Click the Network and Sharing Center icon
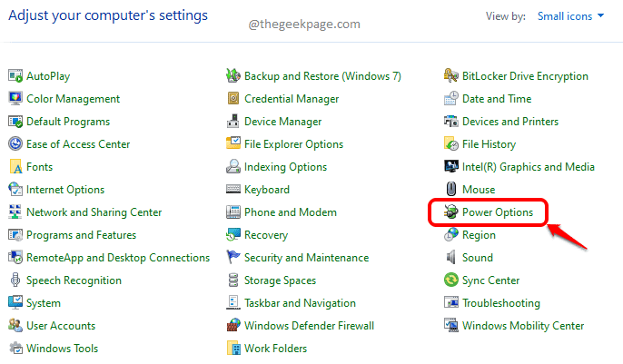 point(15,212)
